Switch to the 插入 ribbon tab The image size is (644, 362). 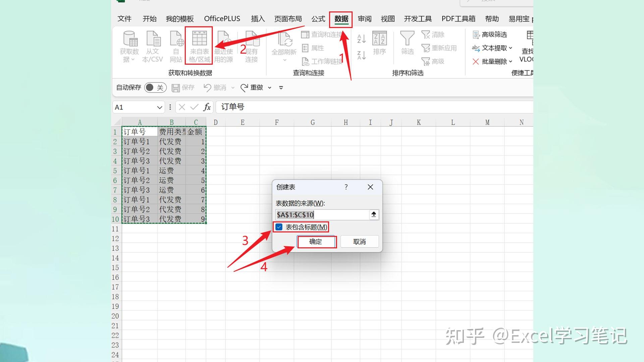(x=257, y=19)
